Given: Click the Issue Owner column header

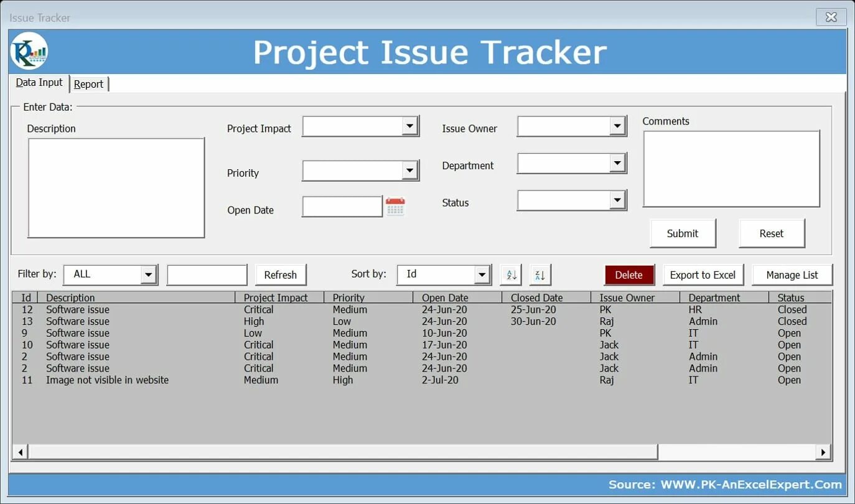Looking at the screenshot, I should [x=635, y=297].
